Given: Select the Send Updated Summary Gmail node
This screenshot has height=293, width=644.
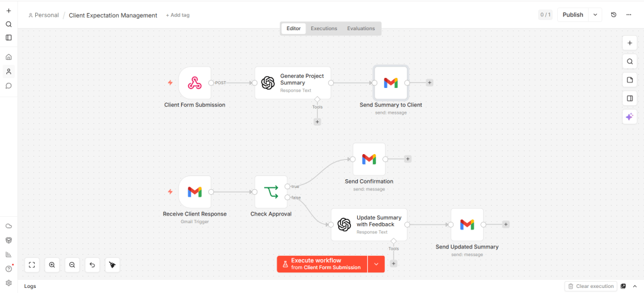Looking at the screenshot, I should pos(467,224).
